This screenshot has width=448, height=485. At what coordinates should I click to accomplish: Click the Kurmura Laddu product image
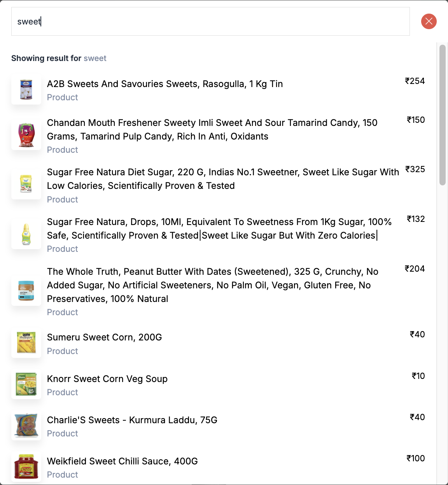point(26,426)
